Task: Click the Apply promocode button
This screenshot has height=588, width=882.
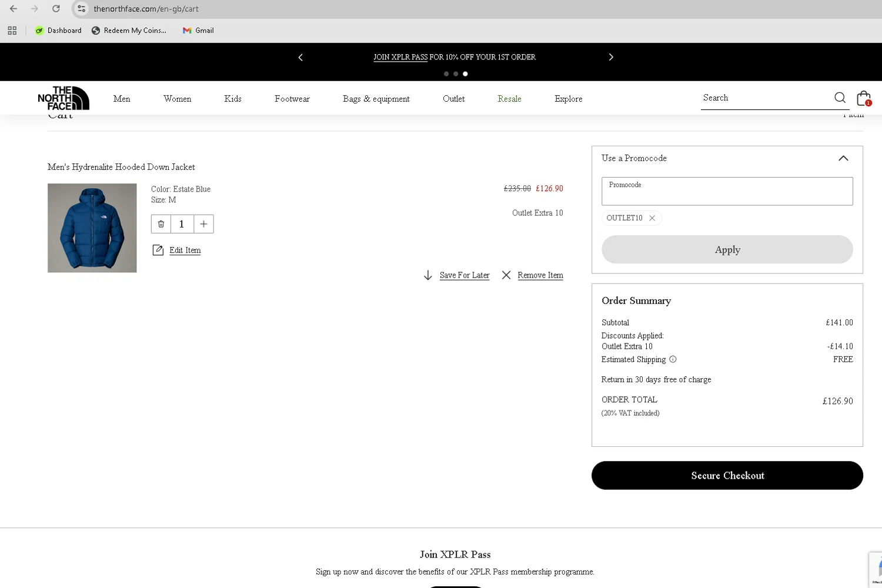Action: coord(727,250)
